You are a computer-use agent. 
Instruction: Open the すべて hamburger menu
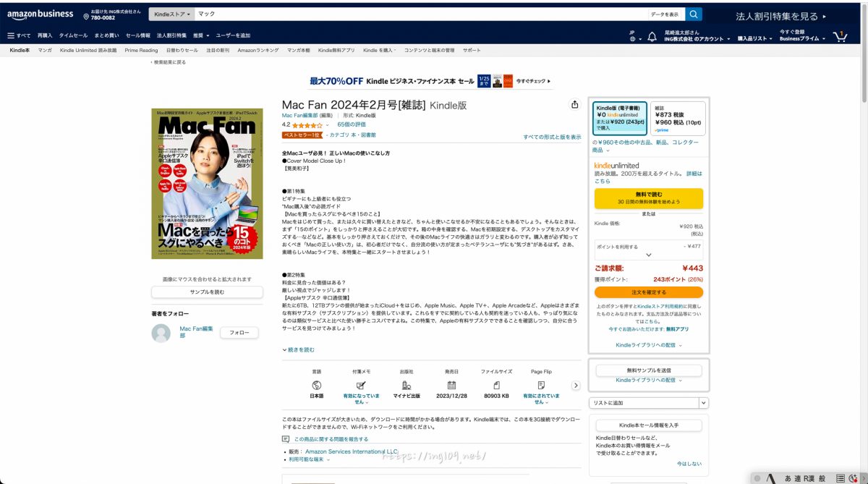[19, 35]
